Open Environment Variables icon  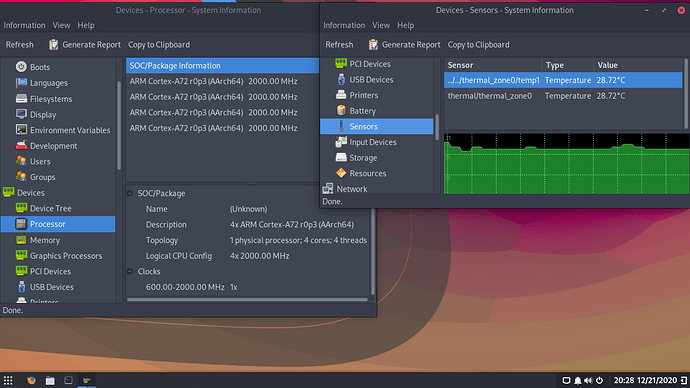[21, 130]
